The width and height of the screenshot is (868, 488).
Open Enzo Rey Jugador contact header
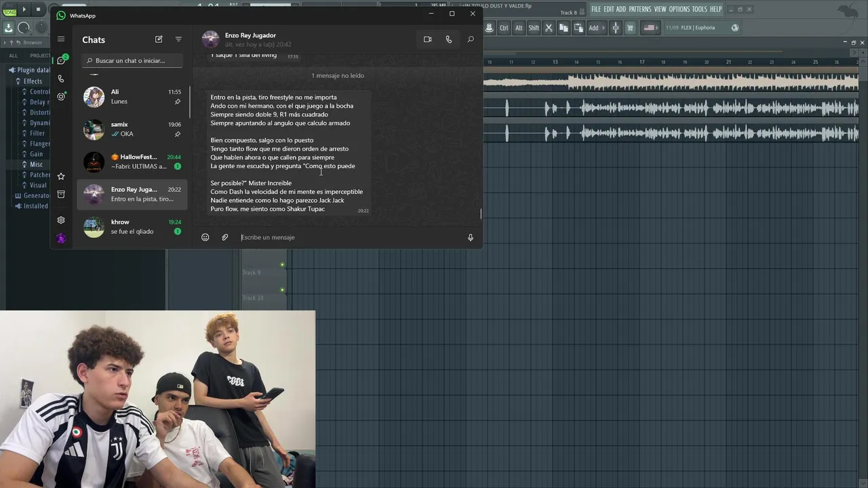[250, 39]
